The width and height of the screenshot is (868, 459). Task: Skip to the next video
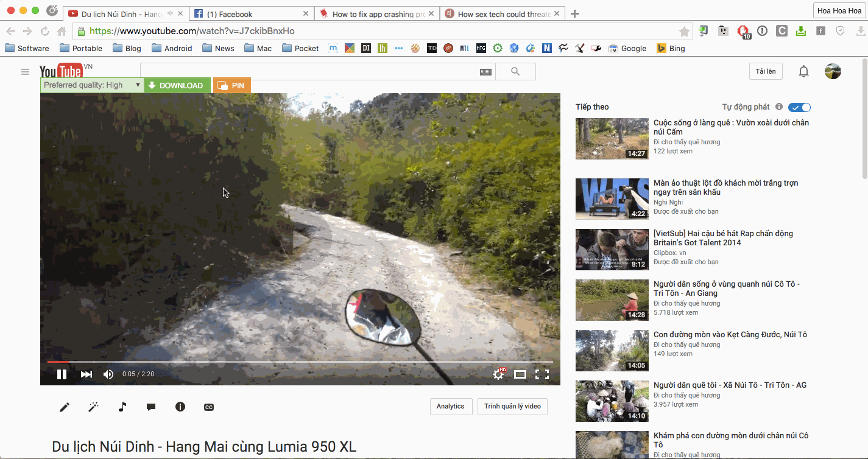(86, 374)
